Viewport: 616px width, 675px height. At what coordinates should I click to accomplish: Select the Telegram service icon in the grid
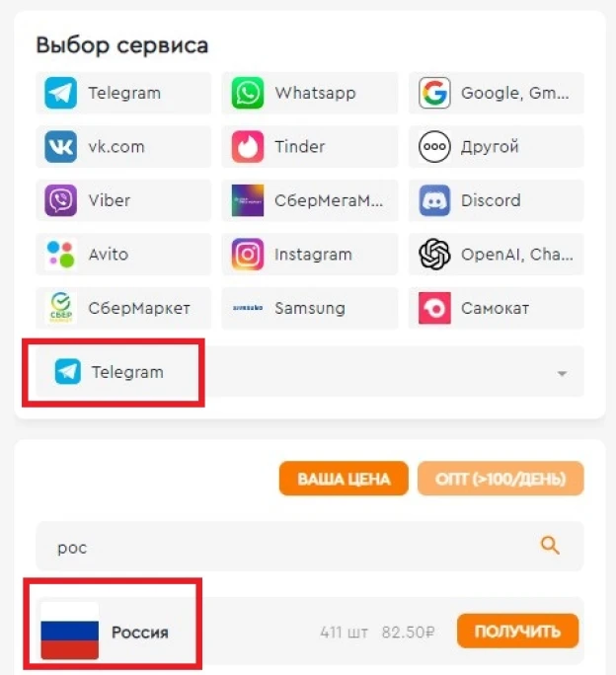(x=61, y=93)
